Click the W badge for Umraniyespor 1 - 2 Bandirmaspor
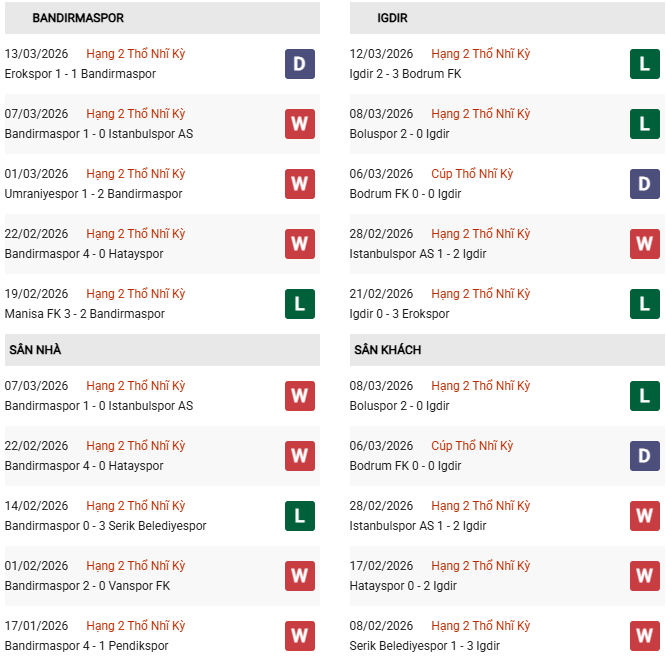 300,184
